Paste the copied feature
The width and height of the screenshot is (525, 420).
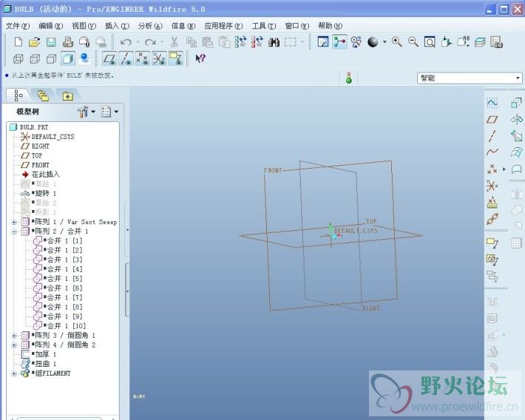208,42
